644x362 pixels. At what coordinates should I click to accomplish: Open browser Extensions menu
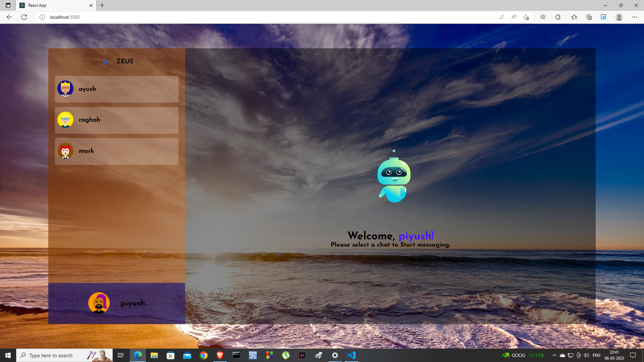[558, 17]
